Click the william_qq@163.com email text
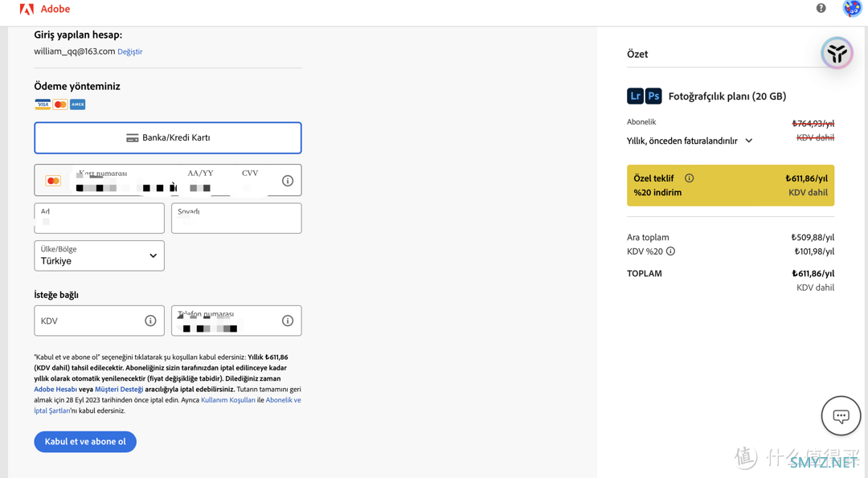The width and height of the screenshot is (868, 478). 74,51
